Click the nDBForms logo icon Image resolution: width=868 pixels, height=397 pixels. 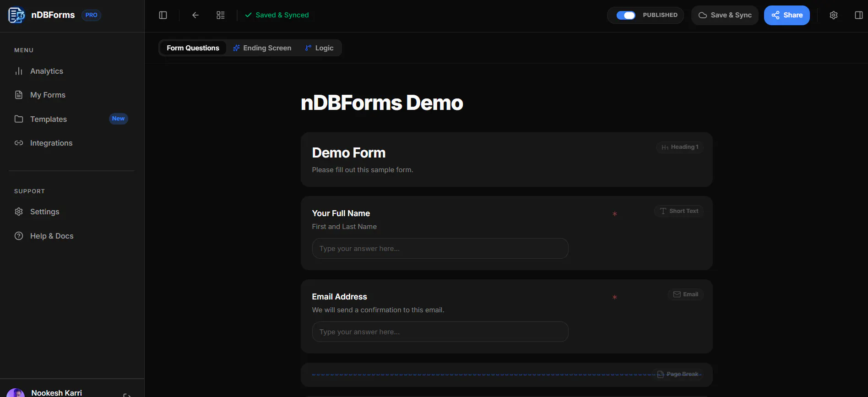[16, 15]
